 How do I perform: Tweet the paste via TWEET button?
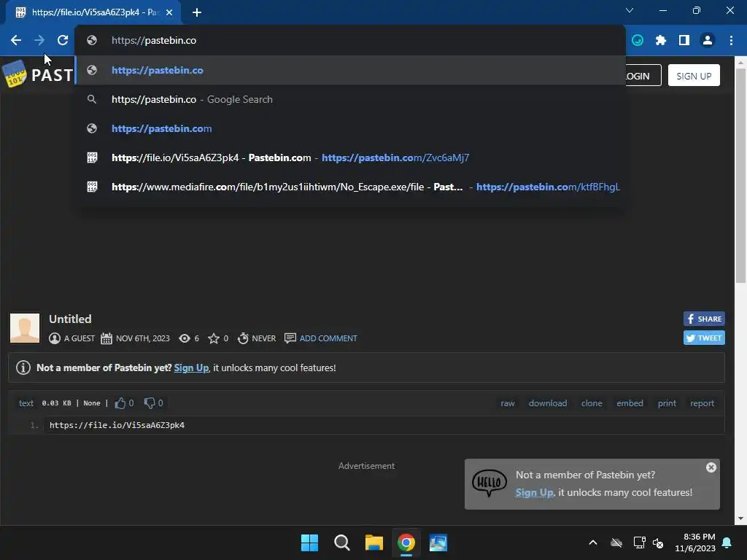tap(704, 338)
